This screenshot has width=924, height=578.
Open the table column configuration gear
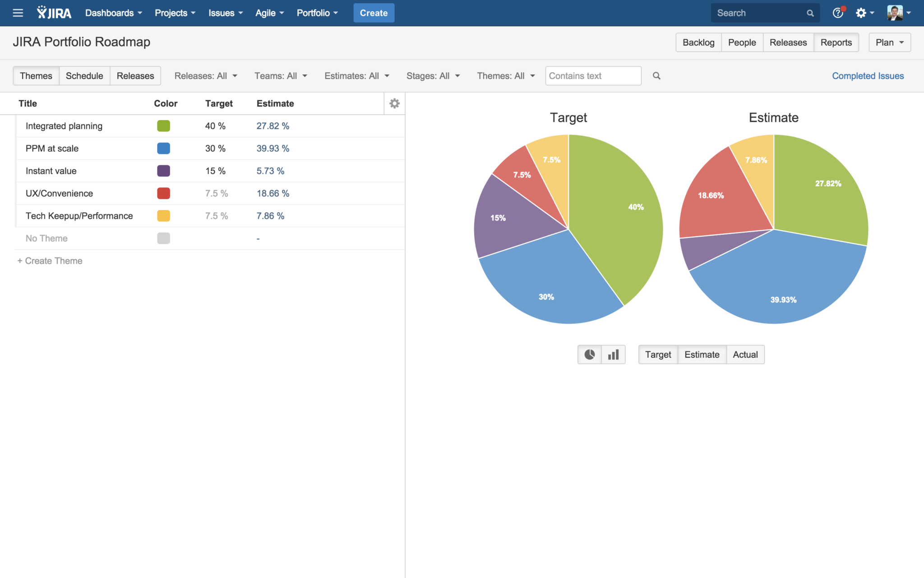click(394, 103)
